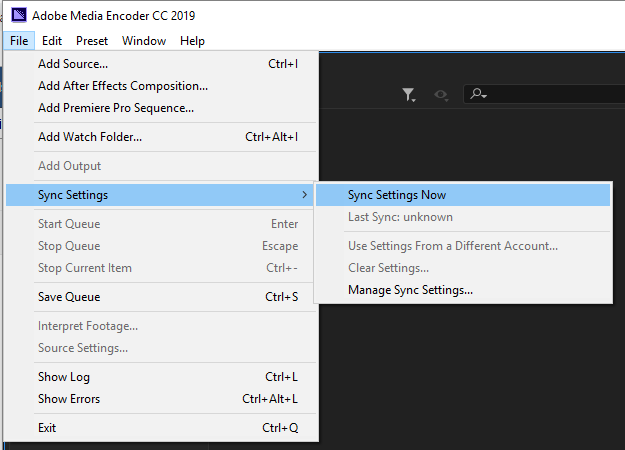Expand the Sync Settings submenu arrow
This screenshot has width=625, height=450.
305,195
